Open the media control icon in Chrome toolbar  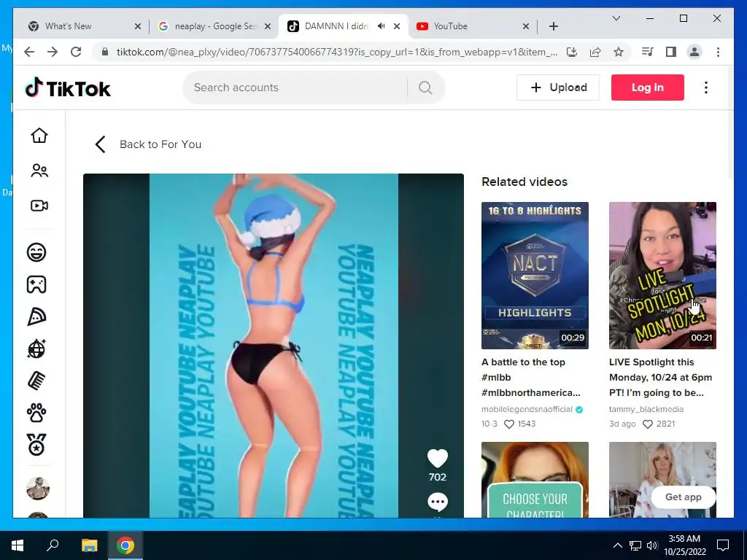click(x=648, y=52)
